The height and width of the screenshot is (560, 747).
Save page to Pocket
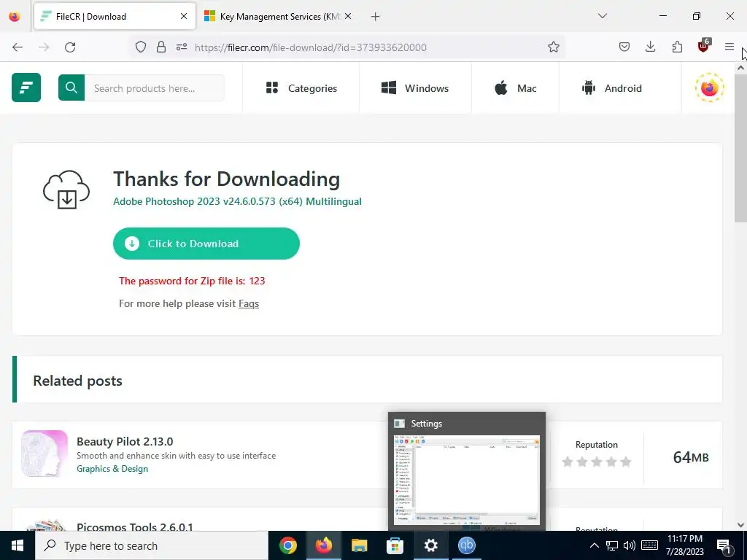click(624, 47)
